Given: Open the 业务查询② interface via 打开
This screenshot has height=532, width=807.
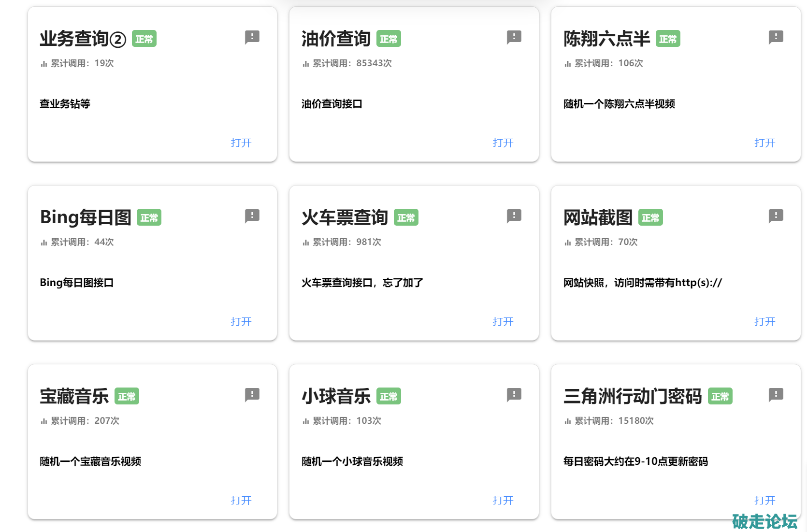Looking at the screenshot, I should [241, 143].
